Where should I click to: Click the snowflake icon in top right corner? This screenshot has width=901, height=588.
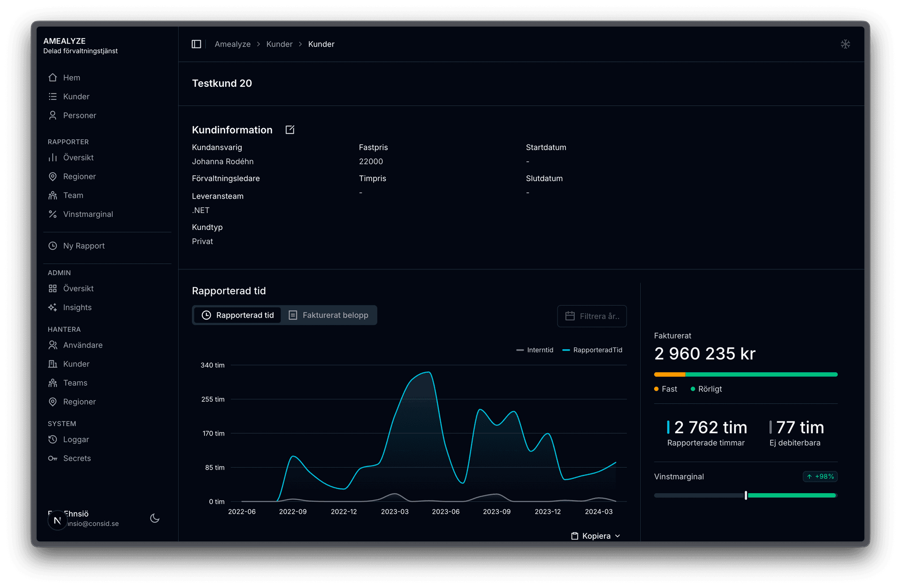846,44
